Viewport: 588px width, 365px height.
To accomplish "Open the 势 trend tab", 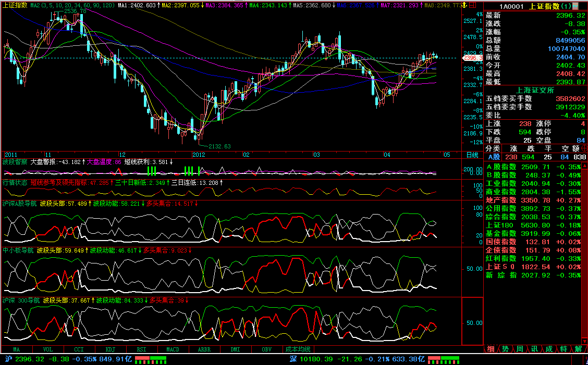I will click(505, 349).
